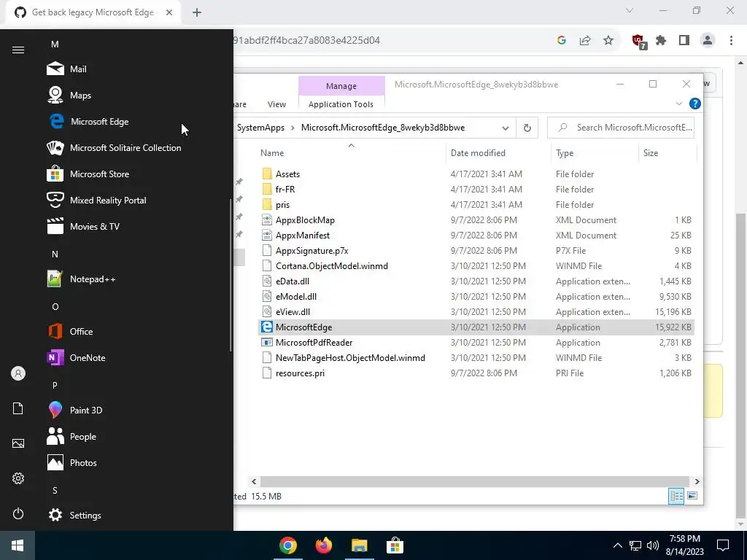
Task: Open the Manage ribbon tab
Action: tap(341, 86)
